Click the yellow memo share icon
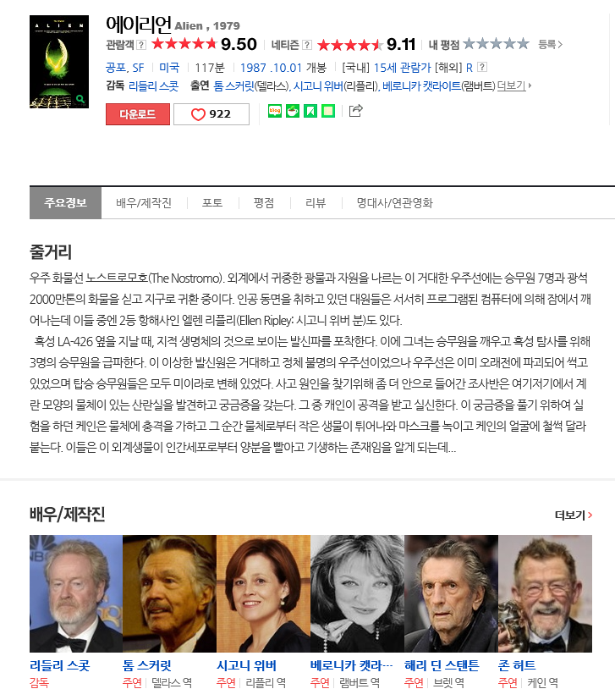Screen dimensions: 615x700 point(328,111)
